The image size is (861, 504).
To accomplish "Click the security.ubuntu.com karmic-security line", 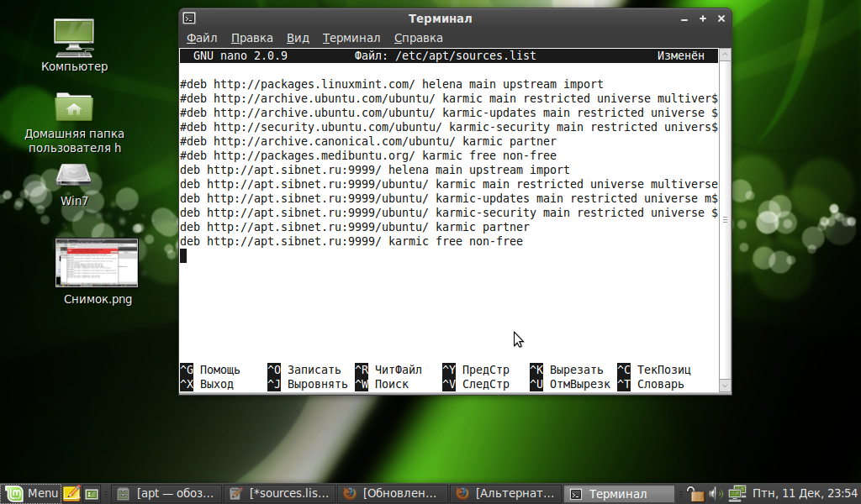I will (449, 127).
